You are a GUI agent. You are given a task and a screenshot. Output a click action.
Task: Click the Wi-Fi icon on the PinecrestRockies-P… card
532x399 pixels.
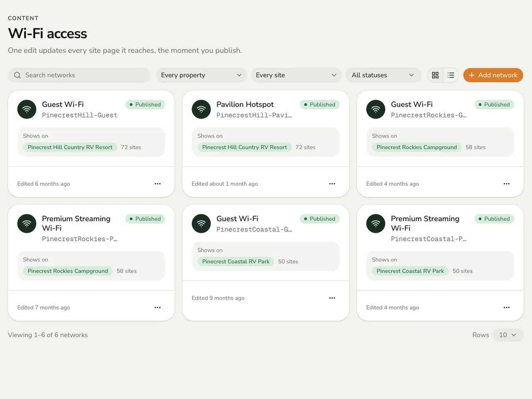click(27, 224)
